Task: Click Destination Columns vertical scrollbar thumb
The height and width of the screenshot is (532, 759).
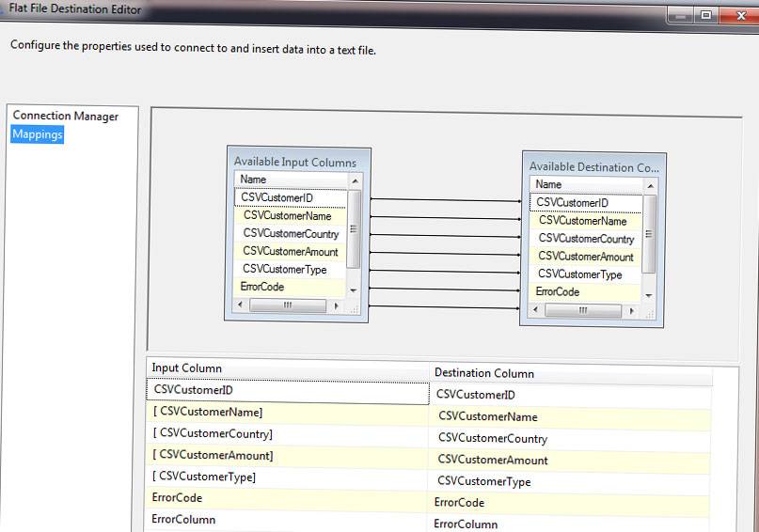Action: point(650,234)
